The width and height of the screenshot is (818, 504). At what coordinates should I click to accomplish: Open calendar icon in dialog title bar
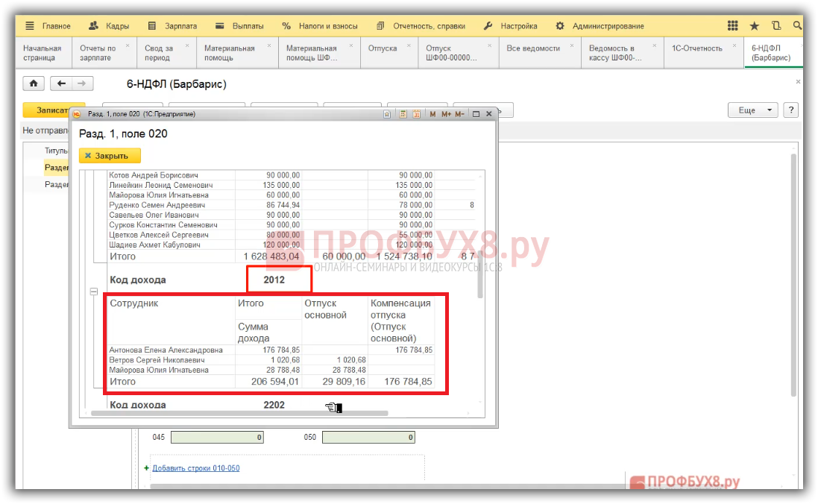pos(416,114)
